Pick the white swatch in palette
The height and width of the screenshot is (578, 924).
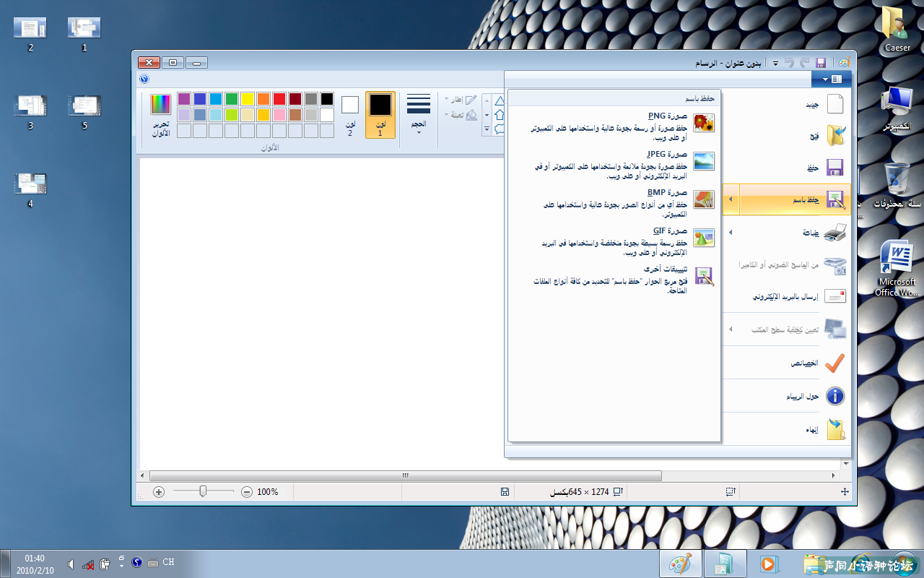pos(327,115)
